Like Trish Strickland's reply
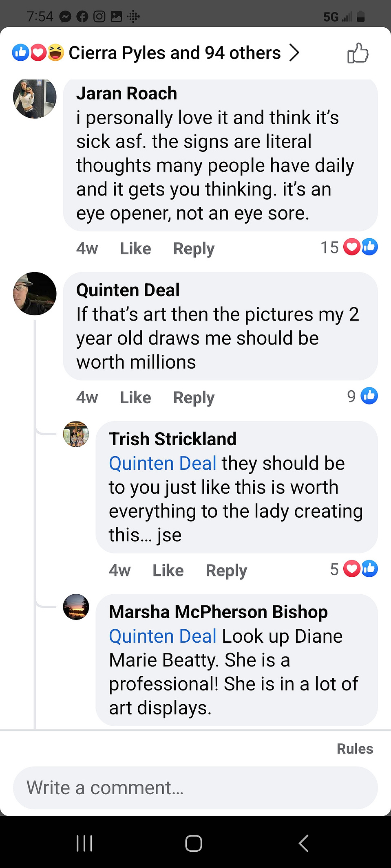Viewport: 391px width, 868px height. (168, 570)
